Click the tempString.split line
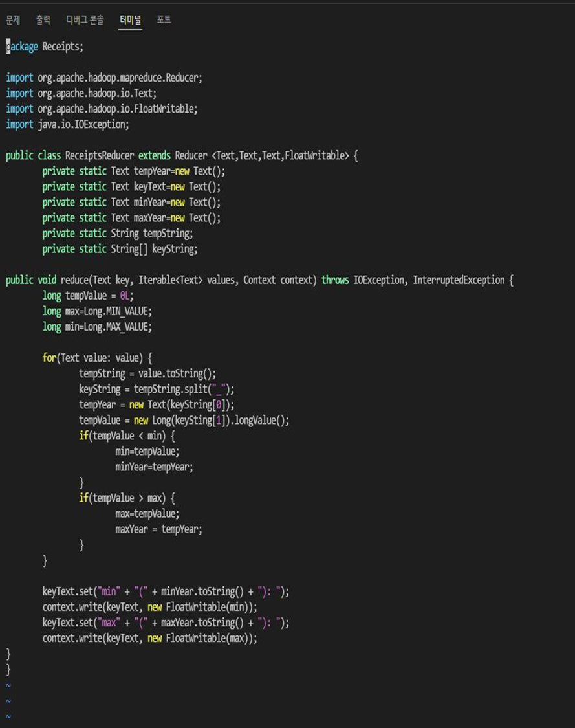The width and height of the screenshot is (575, 728). coord(157,389)
